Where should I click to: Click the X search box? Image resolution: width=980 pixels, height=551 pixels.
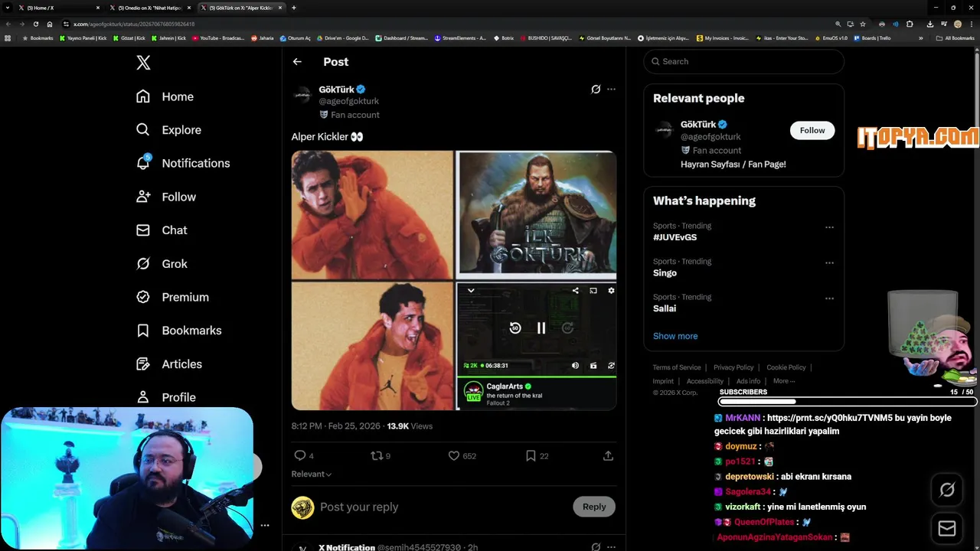tap(743, 61)
